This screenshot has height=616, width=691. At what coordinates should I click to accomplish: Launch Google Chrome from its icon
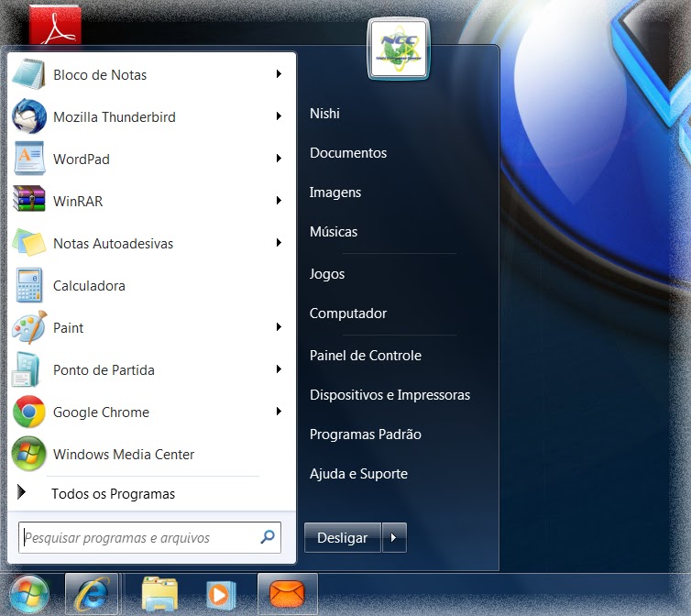click(x=29, y=412)
